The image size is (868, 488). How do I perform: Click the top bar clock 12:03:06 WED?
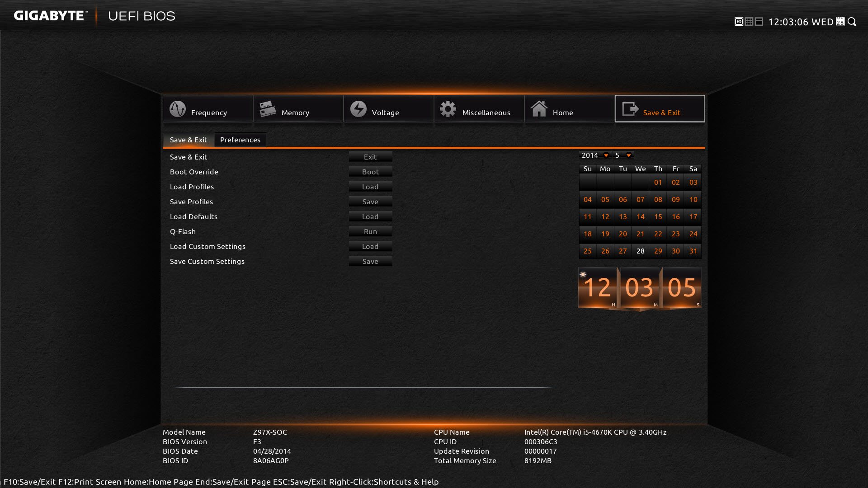(x=801, y=22)
